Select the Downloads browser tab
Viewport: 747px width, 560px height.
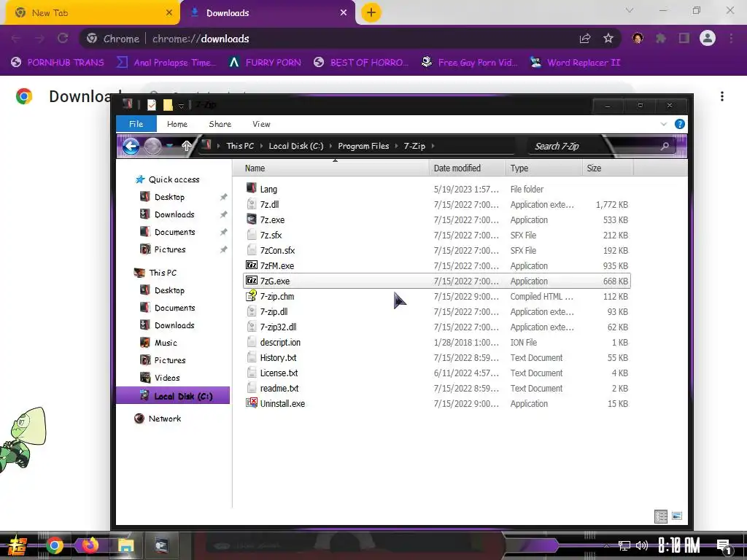tap(267, 13)
